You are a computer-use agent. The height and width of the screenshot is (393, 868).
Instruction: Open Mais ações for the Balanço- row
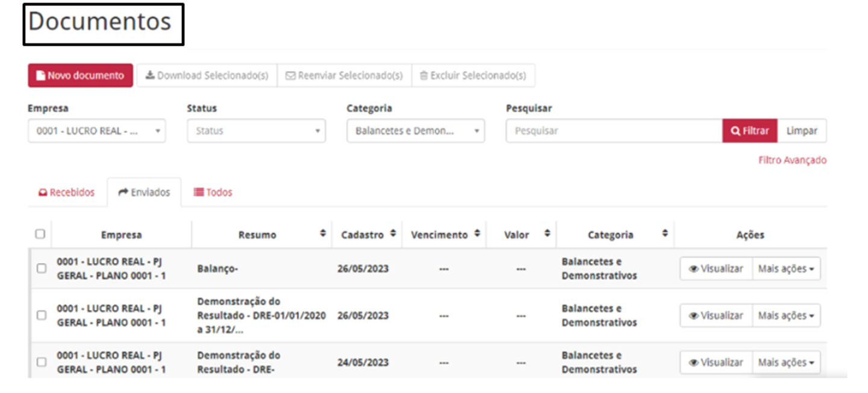tap(785, 269)
